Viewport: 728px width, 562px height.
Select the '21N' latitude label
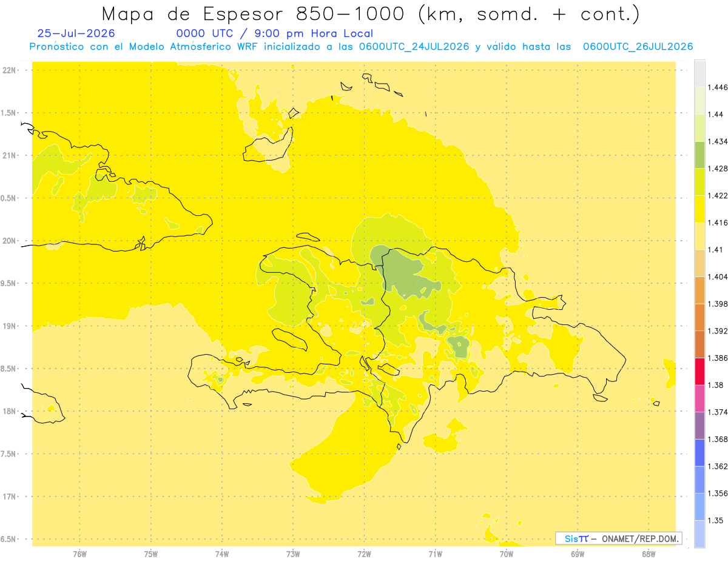pos(9,156)
